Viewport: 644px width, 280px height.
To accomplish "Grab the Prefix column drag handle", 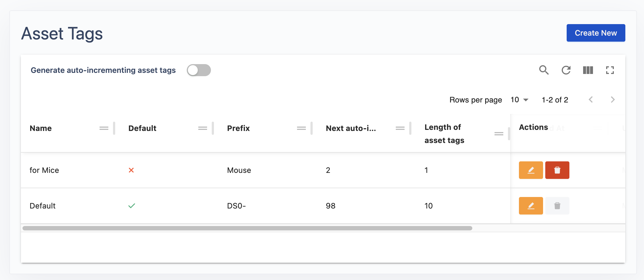I will [301, 128].
